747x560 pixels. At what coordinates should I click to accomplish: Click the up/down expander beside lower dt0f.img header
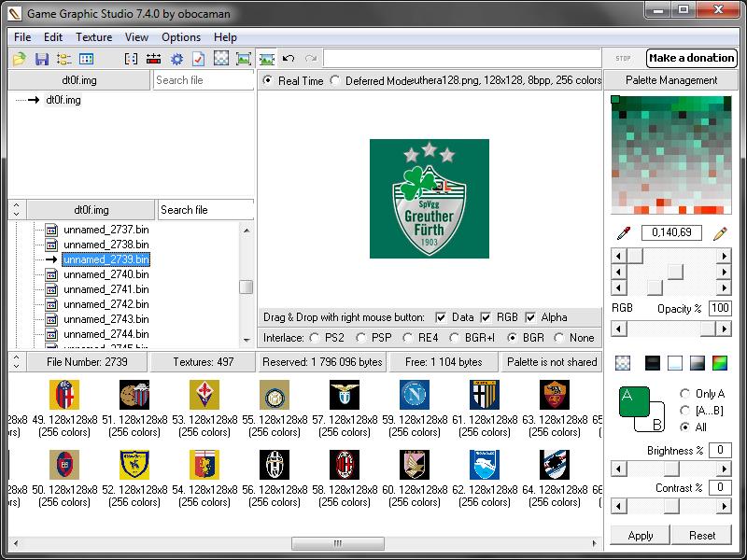[17, 209]
